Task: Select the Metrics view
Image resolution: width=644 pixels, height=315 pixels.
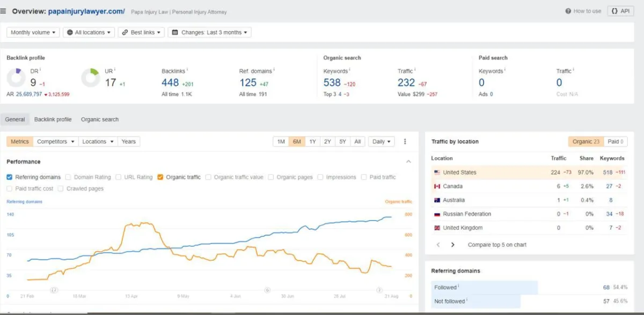Action: (20, 142)
